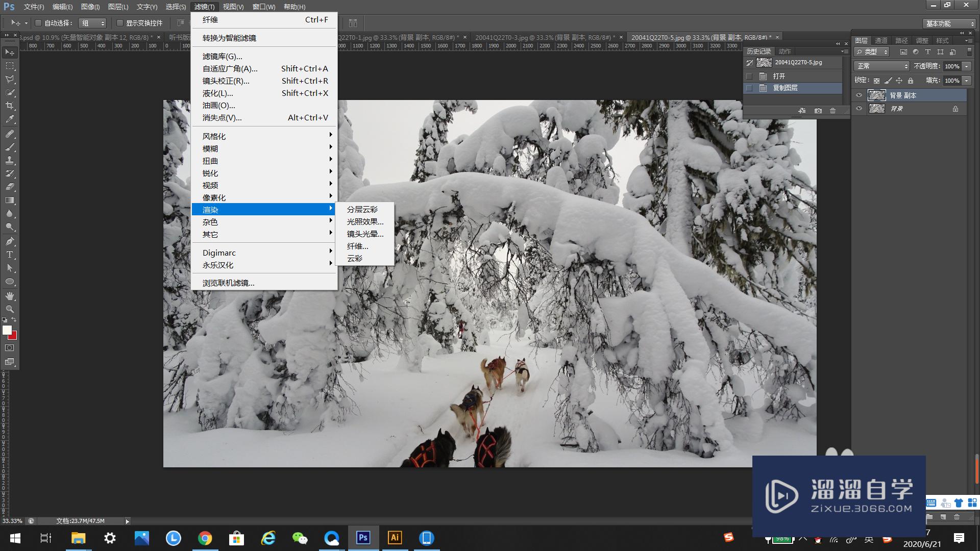Click the history panel trash icon
Viewport: 980px width, 551px height.
click(832, 111)
